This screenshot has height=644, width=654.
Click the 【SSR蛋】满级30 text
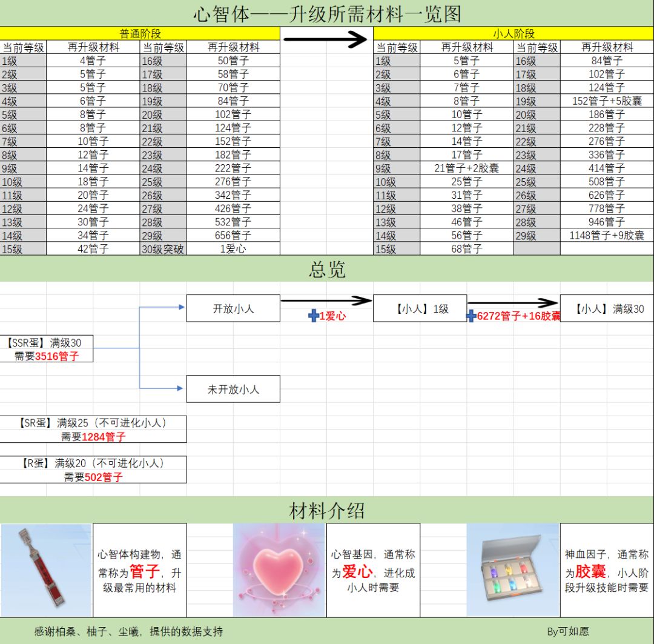pyautogui.click(x=44, y=343)
